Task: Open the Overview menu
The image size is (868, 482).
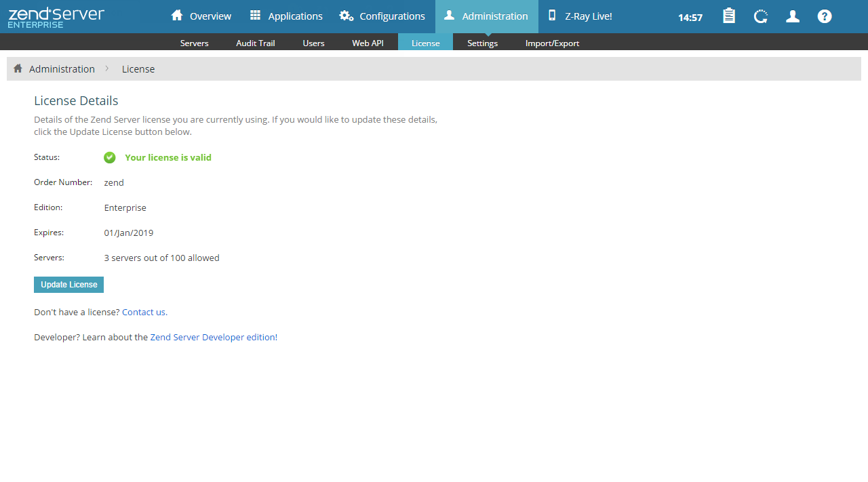Action: pyautogui.click(x=201, y=16)
